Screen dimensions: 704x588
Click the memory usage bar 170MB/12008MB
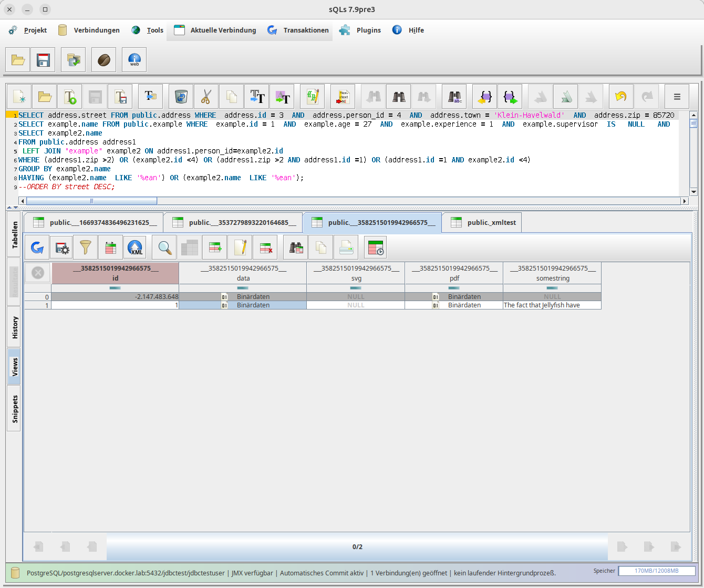pos(657,571)
